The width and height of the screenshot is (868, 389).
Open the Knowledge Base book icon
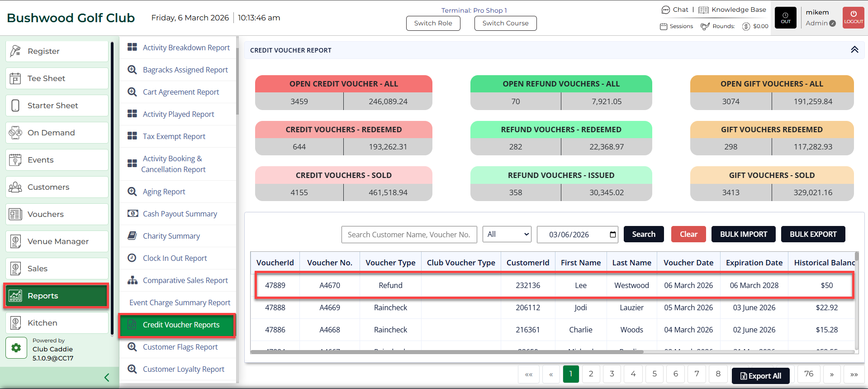coord(703,10)
